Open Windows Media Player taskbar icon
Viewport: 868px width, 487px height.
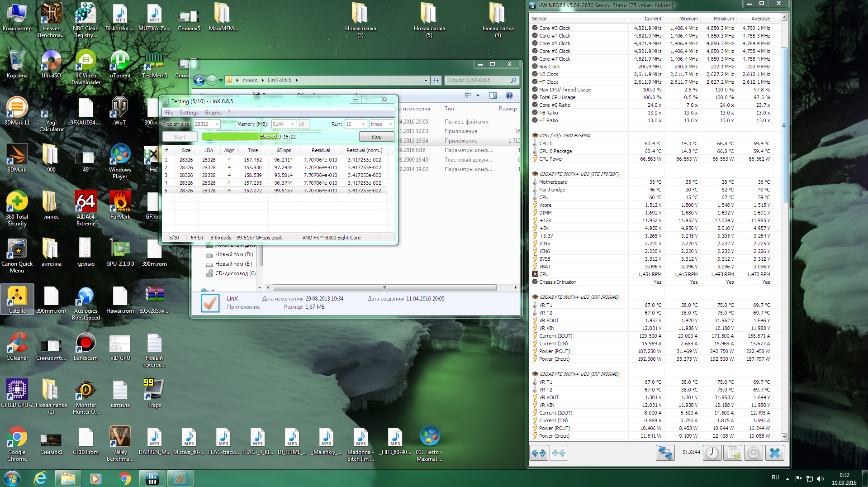(x=95, y=478)
